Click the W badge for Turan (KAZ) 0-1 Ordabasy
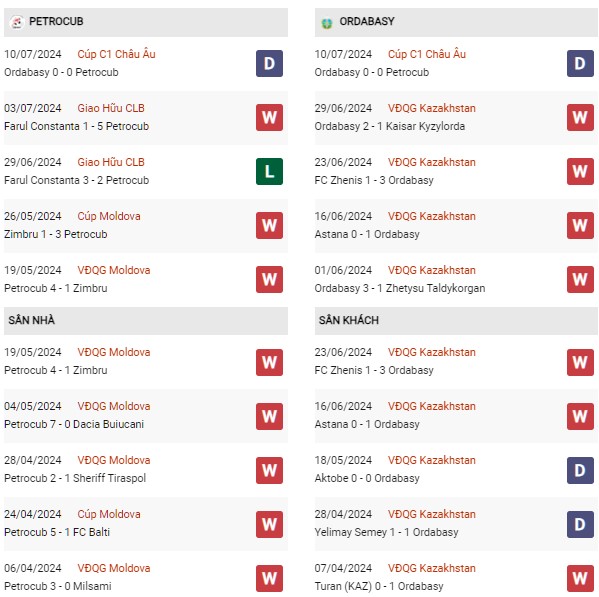599x597 pixels. point(580,578)
